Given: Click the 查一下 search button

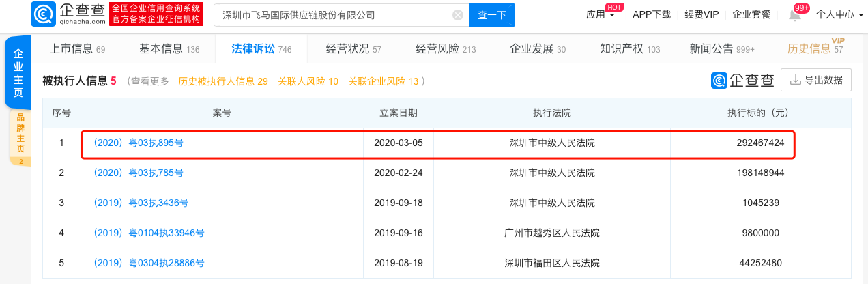Looking at the screenshot, I should (x=492, y=14).
